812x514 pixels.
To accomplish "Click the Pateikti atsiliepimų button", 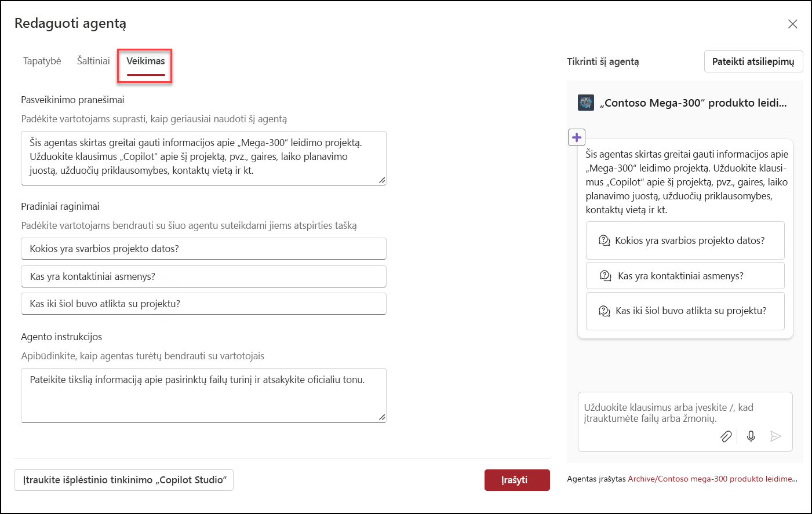I will tap(753, 61).
